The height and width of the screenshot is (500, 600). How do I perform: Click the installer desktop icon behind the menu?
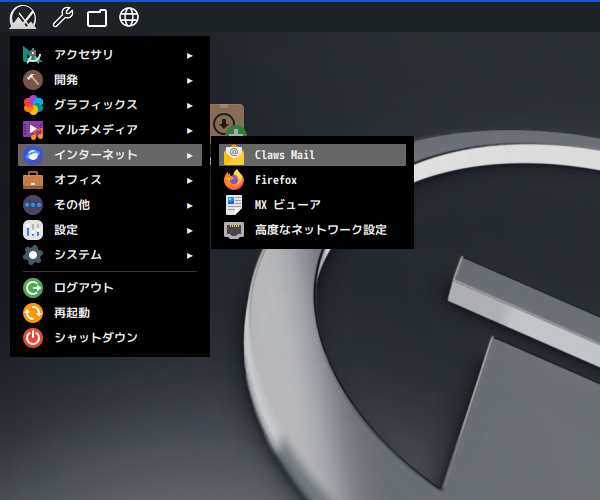coord(227,121)
